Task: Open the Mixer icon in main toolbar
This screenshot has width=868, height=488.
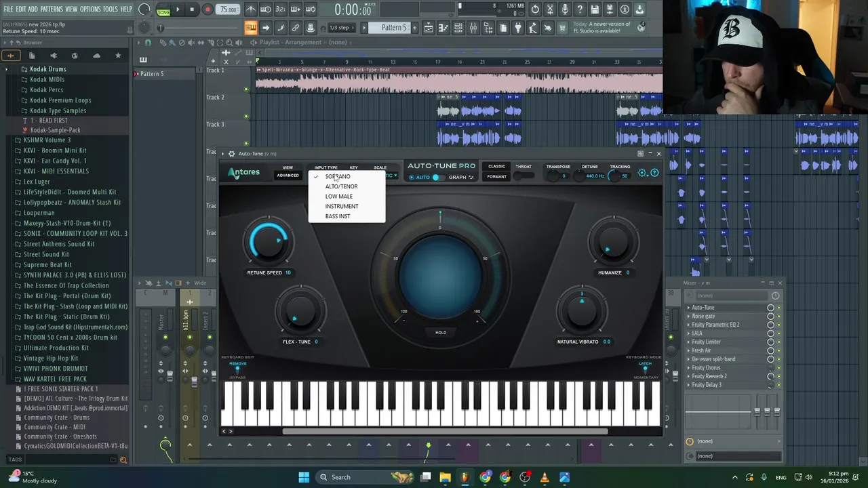Action: coord(473,28)
